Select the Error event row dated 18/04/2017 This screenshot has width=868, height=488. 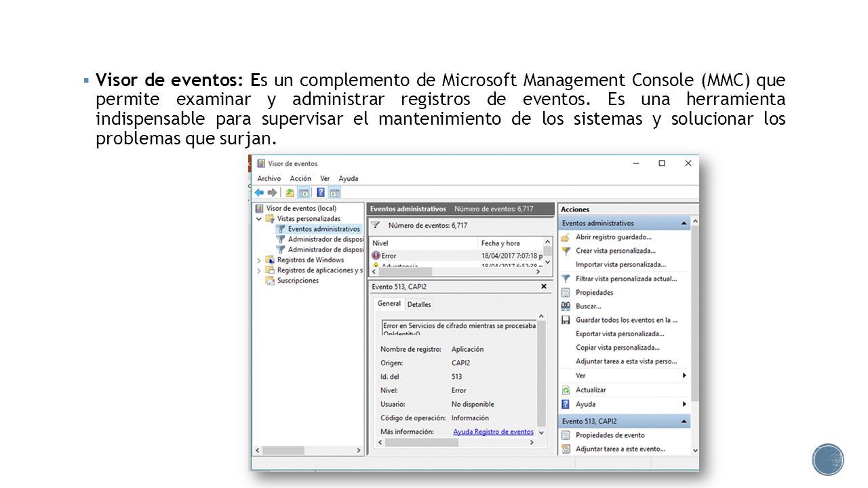point(456,256)
